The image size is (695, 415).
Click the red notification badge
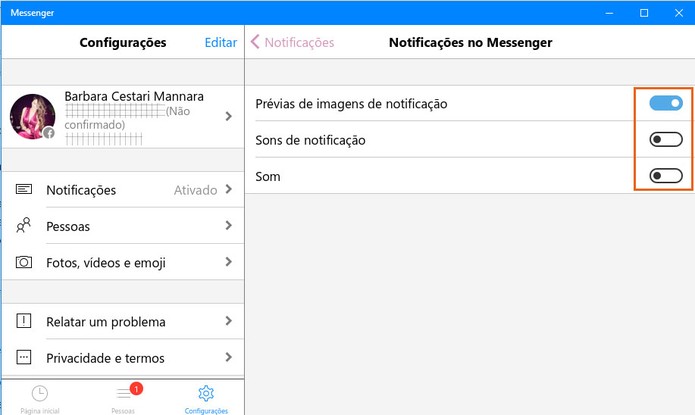click(x=136, y=389)
